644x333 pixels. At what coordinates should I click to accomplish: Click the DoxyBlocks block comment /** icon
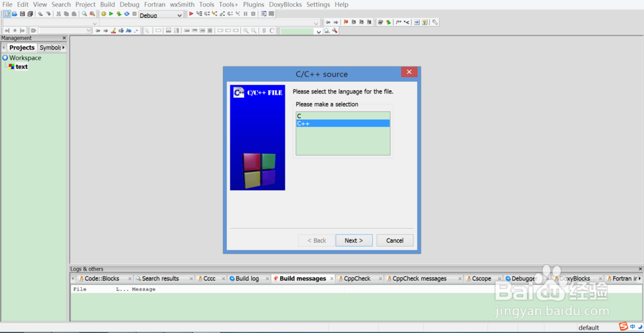tap(399, 22)
